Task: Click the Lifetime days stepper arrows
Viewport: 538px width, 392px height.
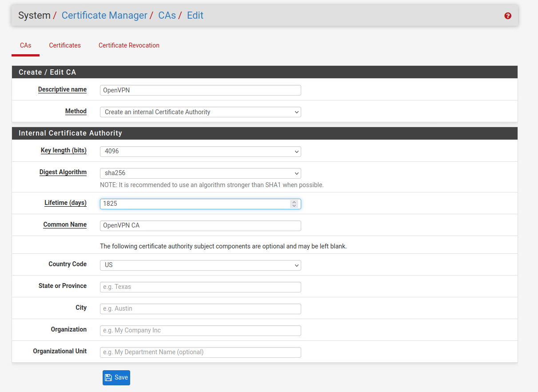Action: (x=294, y=204)
